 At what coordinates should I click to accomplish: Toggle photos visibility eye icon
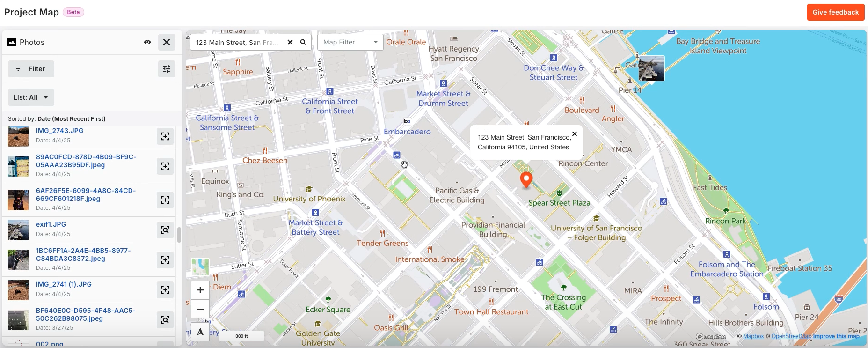147,42
